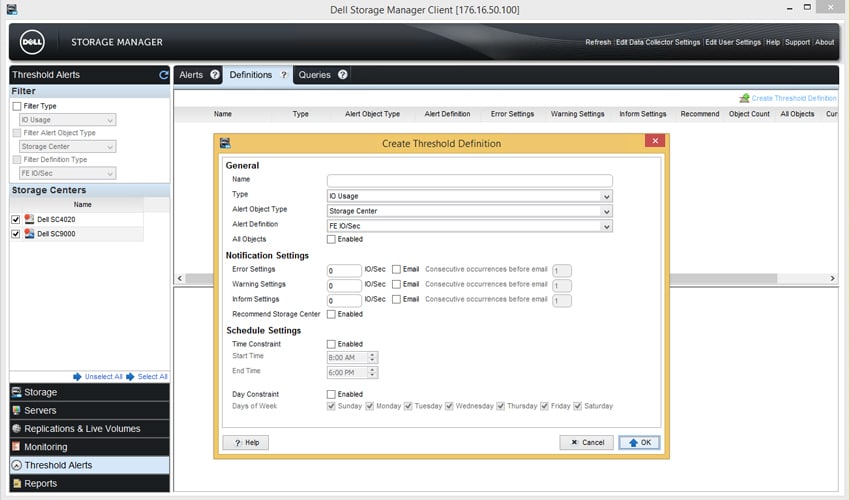Click the Start Time spinner
Image resolution: width=850 pixels, height=500 pixels.
point(372,357)
